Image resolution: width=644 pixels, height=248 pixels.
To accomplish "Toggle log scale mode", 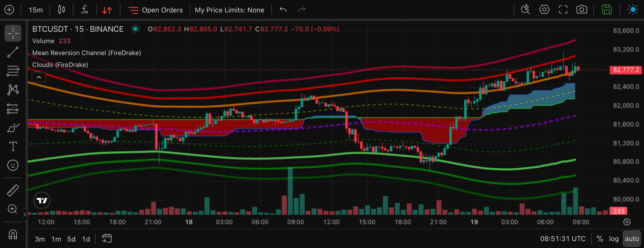I will pyautogui.click(x=614, y=239).
